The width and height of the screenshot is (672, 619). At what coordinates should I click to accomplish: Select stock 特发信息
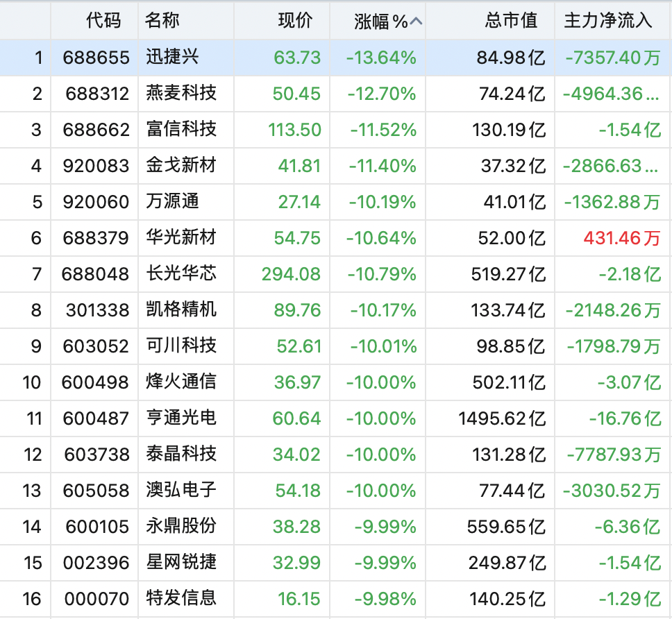181,598
